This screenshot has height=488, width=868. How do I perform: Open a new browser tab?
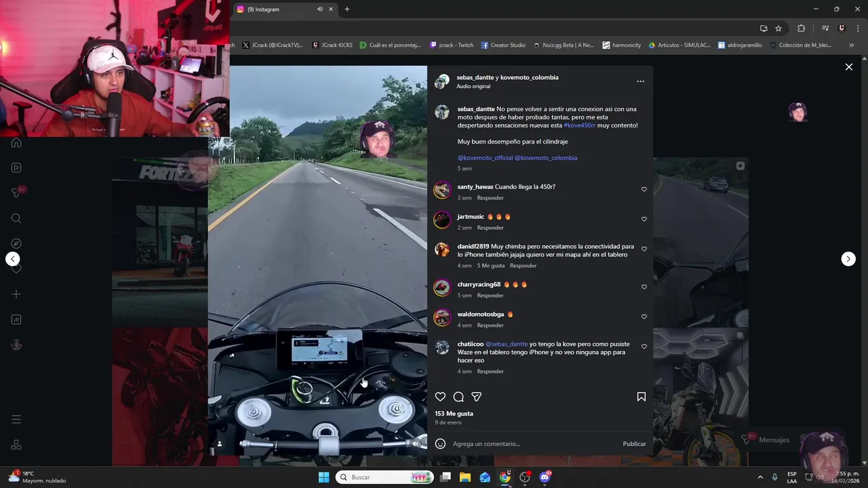click(x=347, y=9)
